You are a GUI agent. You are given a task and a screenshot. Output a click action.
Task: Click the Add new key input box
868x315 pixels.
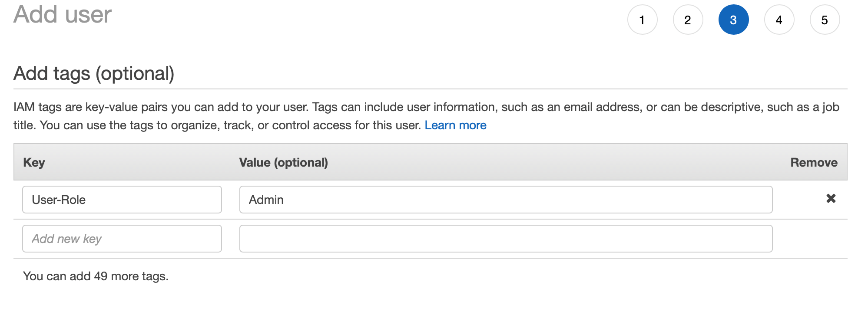[x=122, y=238]
